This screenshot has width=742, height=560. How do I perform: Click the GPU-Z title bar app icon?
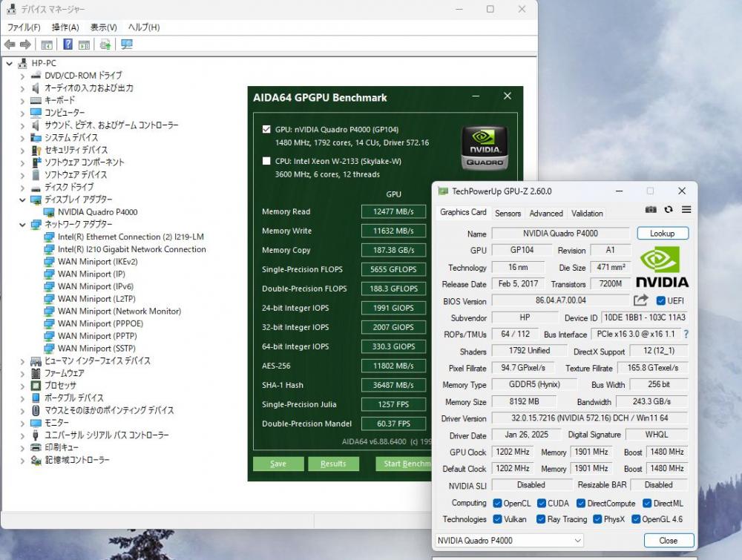click(x=443, y=191)
